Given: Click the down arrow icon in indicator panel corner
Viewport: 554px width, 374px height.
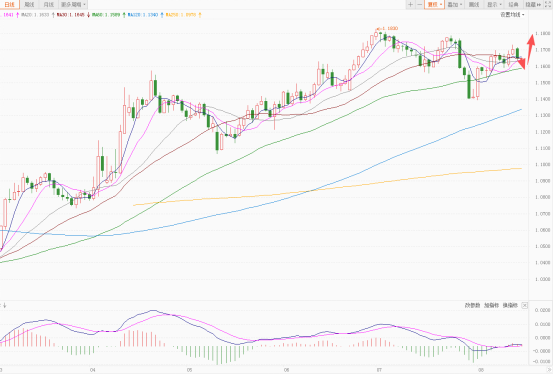Looking at the screenshot, I should pos(5,305).
